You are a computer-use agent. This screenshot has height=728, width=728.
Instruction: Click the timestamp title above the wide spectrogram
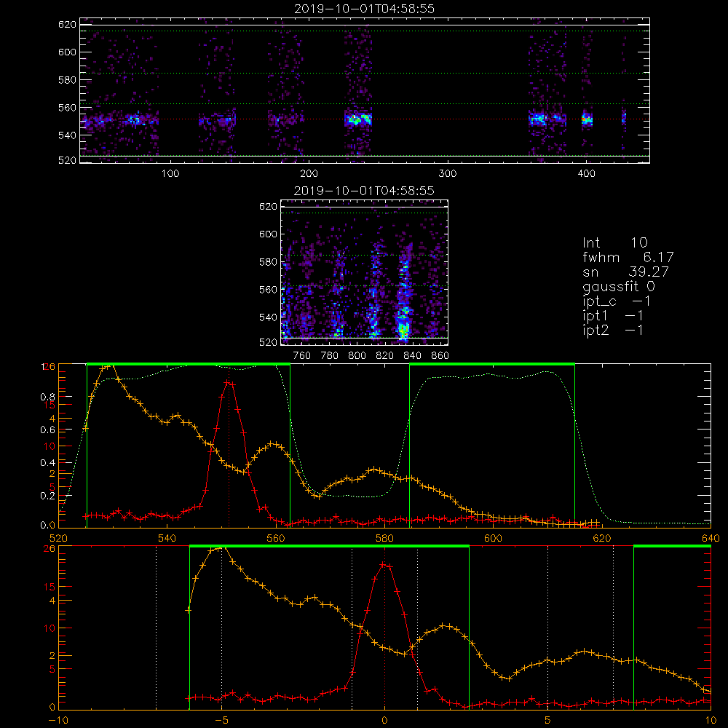coord(364,9)
